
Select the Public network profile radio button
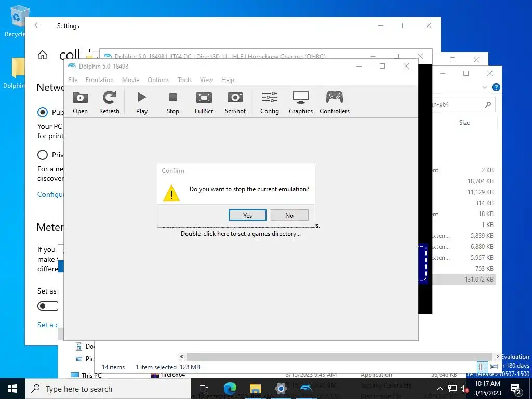click(x=43, y=112)
